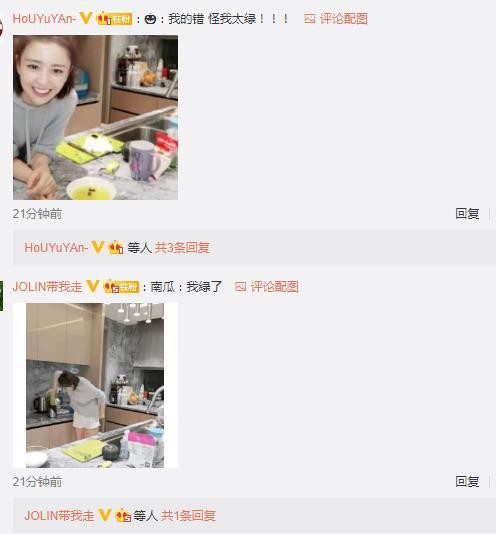Click the image icon before second 评论配图
The width and height of the screenshot is (496, 534).
240,287
